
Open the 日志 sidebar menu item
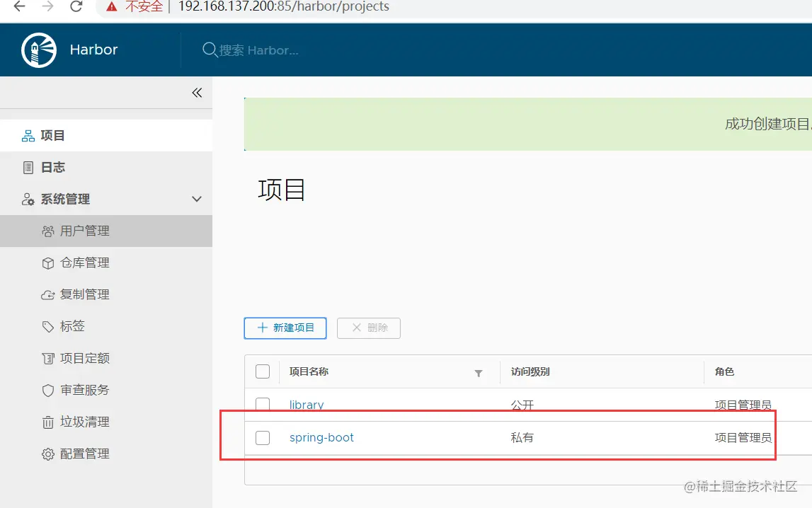[106, 167]
